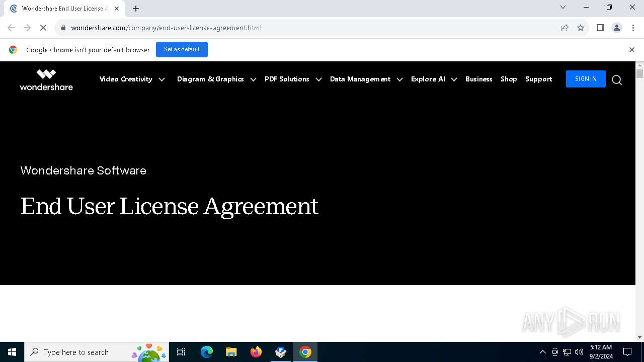This screenshot has height=362, width=644.
Task: Expand Diagram & Graphics menu
Action: point(216,79)
